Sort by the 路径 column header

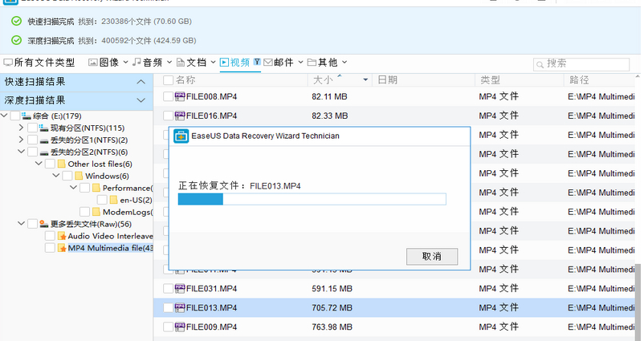pos(579,80)
